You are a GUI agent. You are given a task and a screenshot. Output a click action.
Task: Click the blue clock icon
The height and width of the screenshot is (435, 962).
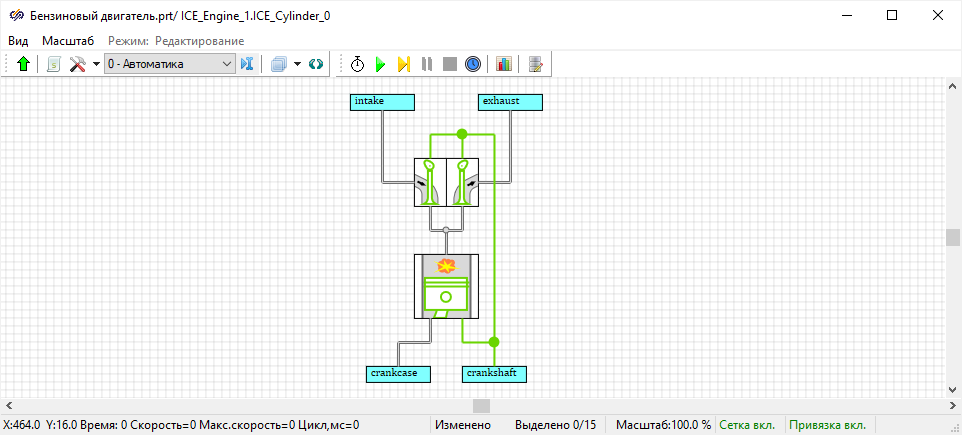(473, 64)
